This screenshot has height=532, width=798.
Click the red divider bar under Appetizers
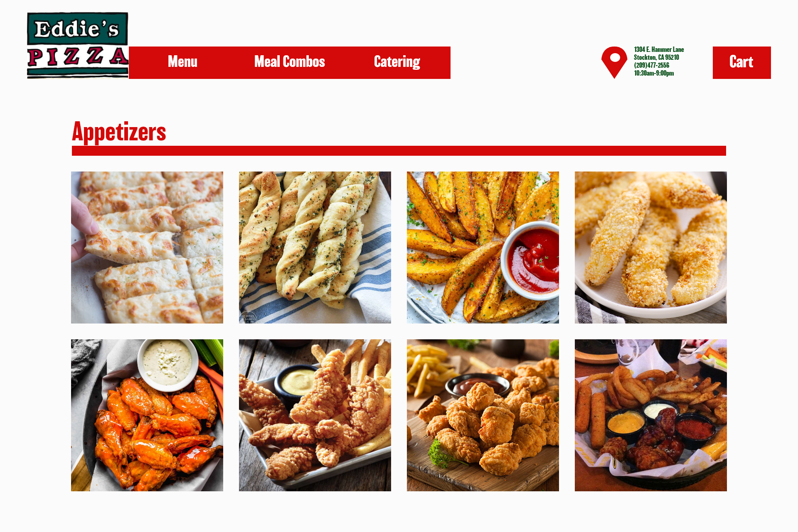click(399, 151)
